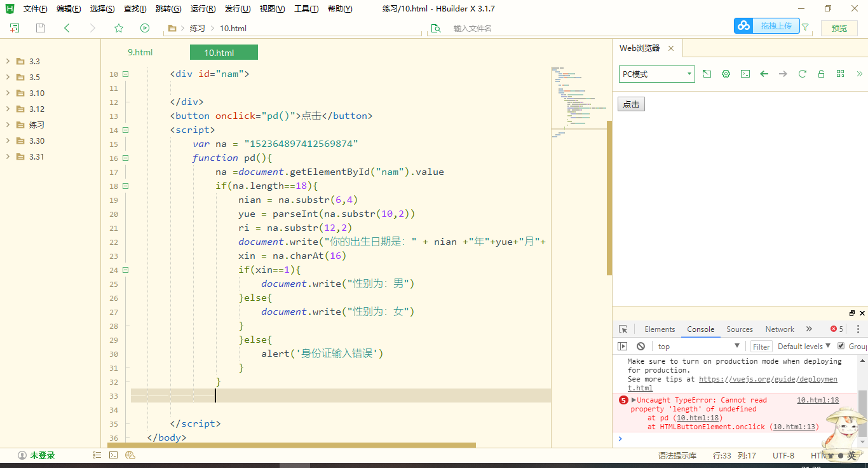Viewport: 868px width, 468px height.
Task: Click the new file toolbar icon
Action: point(15,28)
